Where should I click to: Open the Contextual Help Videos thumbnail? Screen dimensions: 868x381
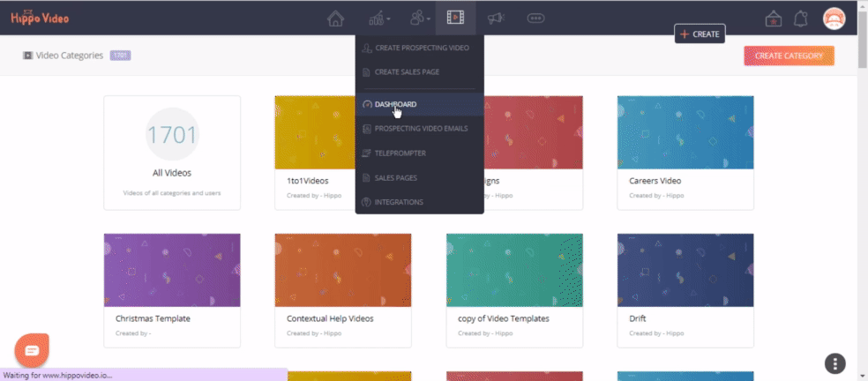pos(343,270)
